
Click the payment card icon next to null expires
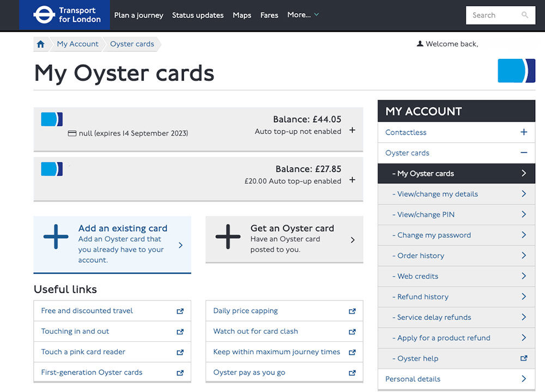coord(72,133)
